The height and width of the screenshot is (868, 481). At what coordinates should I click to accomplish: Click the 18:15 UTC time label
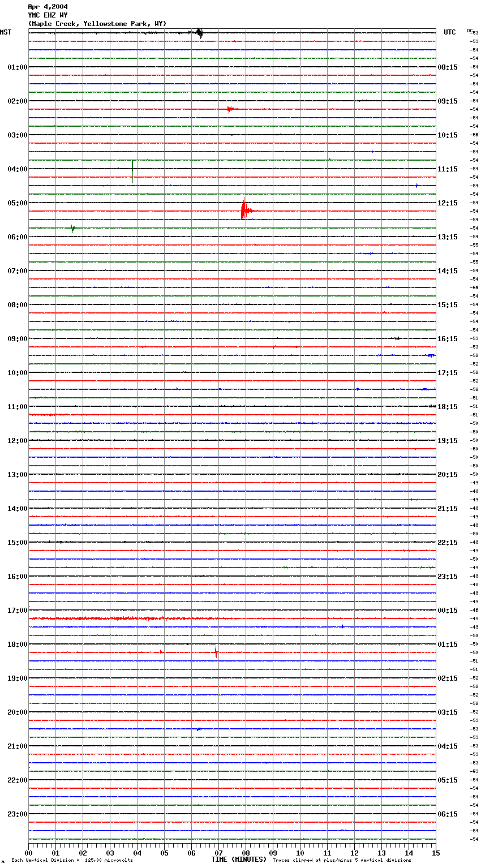pyautogui.click(x=448, y=407)
